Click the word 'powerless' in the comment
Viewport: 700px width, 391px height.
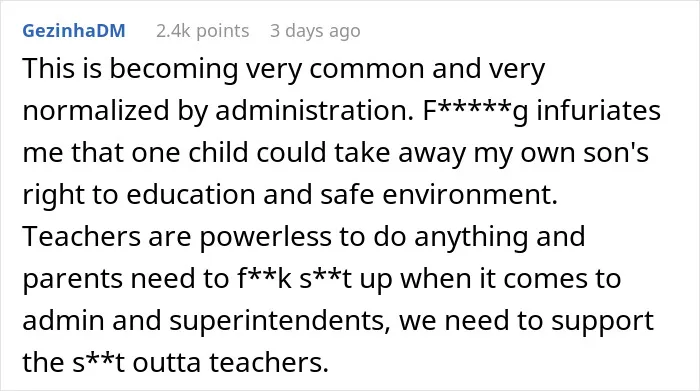point(265,237)
